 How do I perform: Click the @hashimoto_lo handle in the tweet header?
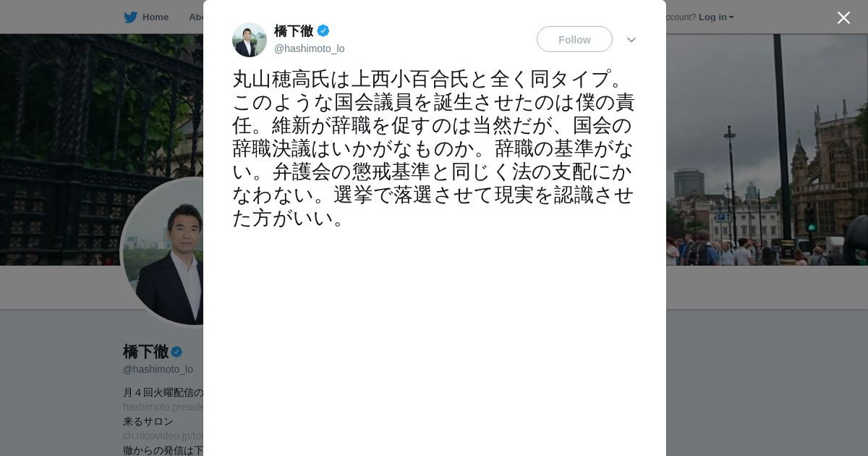tap(309, 48)
